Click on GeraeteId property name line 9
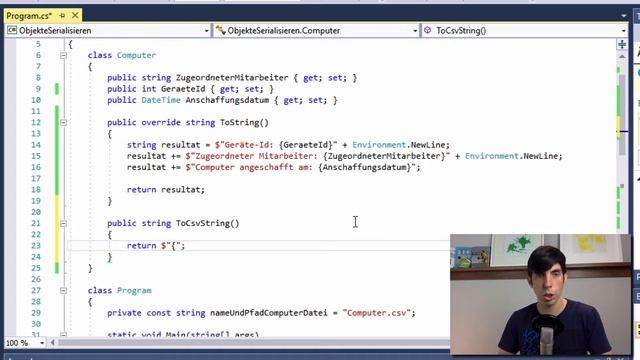This screenshot has width=640, height=360. 183,89
